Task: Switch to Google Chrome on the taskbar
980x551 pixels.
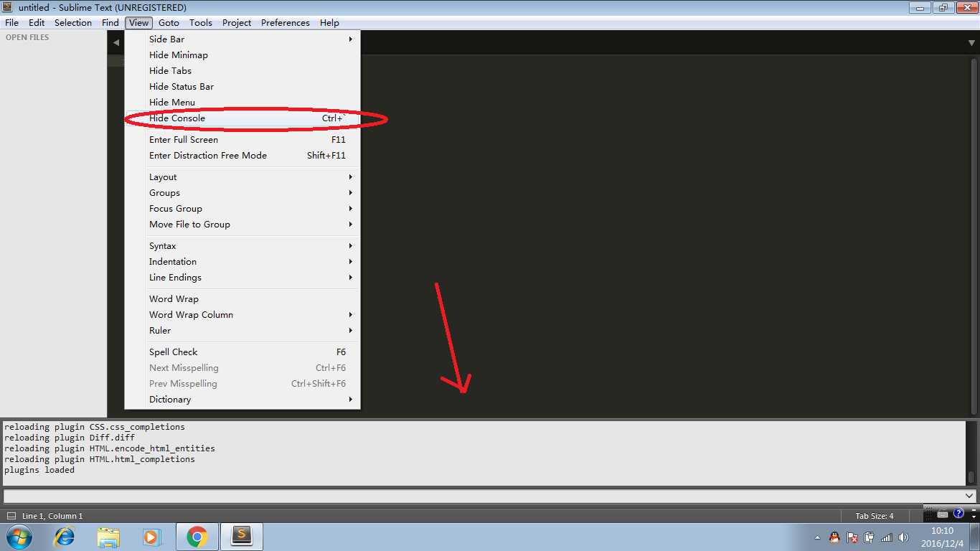Action: (197, 537)
